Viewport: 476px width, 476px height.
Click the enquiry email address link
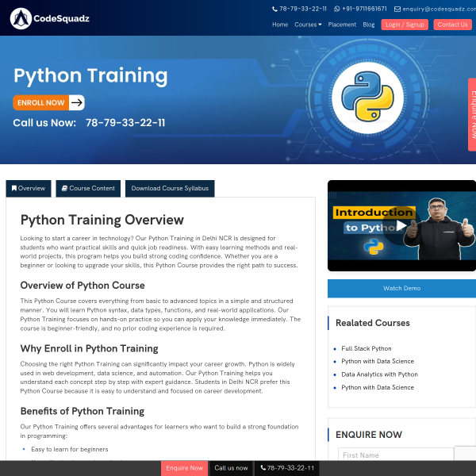tap(439, 9)
